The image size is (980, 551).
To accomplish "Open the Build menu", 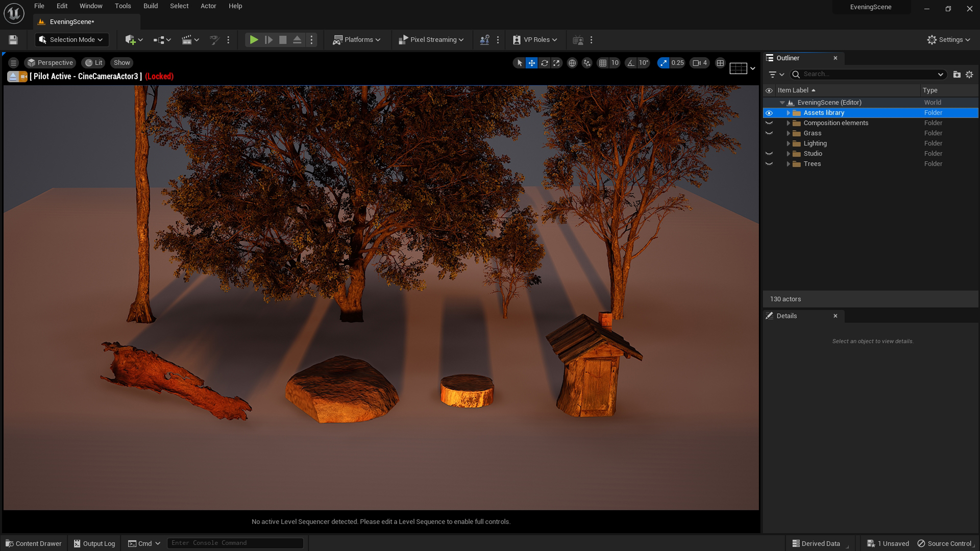I will (150, 6).
